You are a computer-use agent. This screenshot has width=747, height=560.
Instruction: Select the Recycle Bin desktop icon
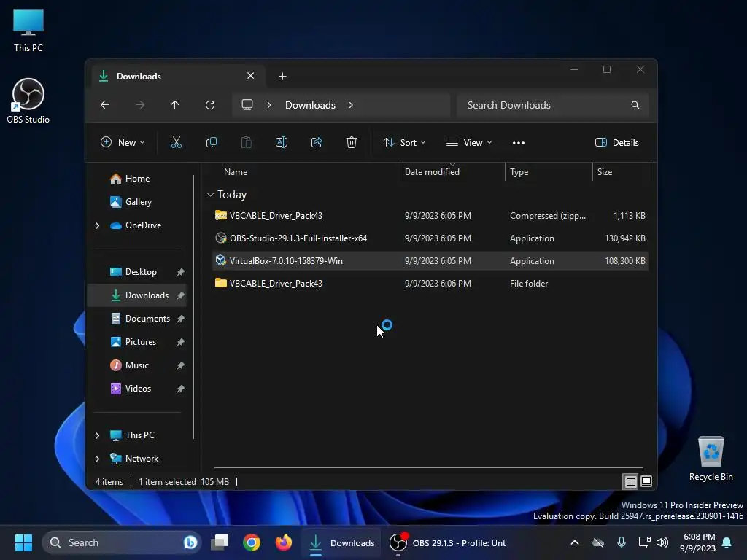(x=711, y=459)
